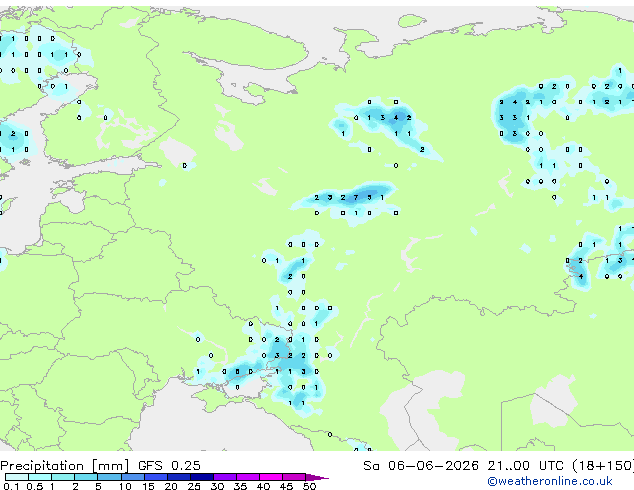Viewport: 634px width, 490px height.
Task: Click the legend label '20'
Action: click(171, 486)
